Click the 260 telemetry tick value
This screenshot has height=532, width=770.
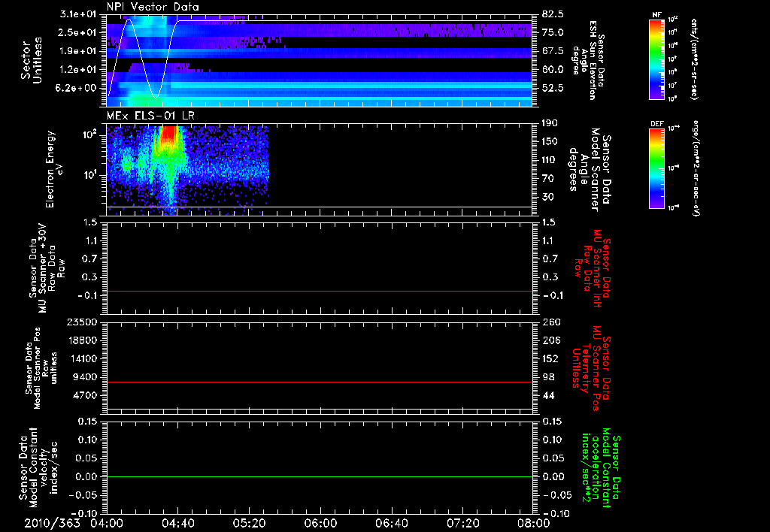pos(550,322)
